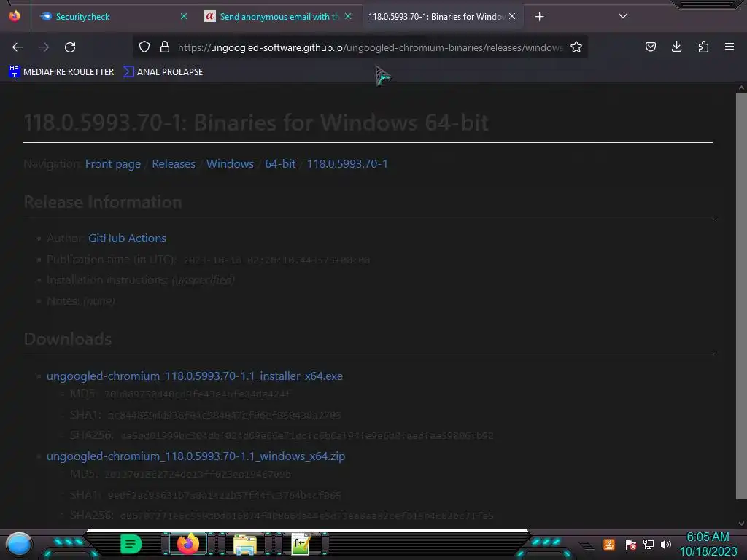Viewport: 747px width, 560px height.
Task: Follow the 64-bit navigation link
Action: coord(280,164)
